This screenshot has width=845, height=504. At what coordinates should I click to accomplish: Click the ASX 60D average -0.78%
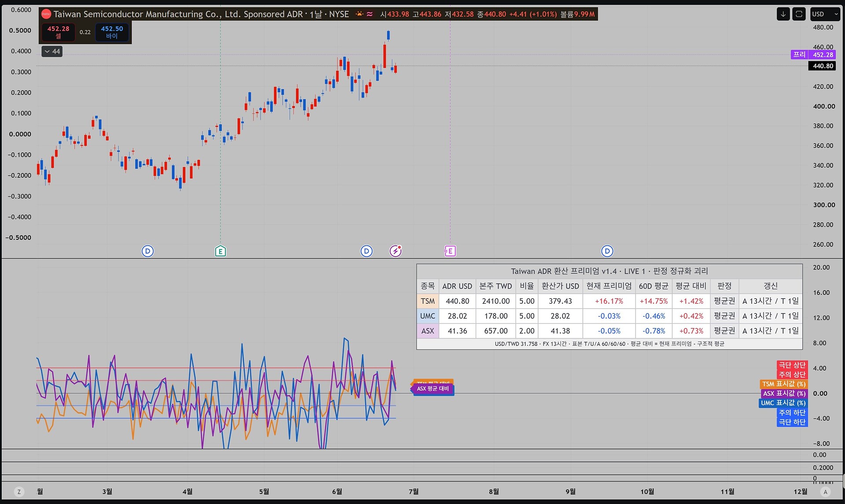coord(654,331)
